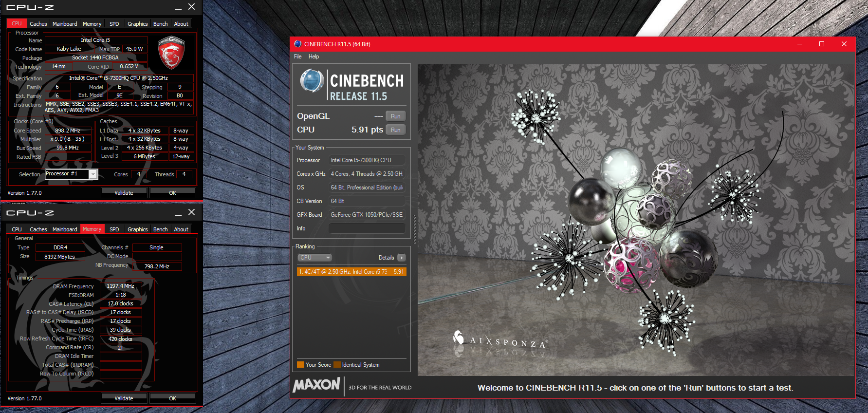The height and width of the screenshot is (413, 868).
Task: Click the Cinebench render preview image
Action: (635, 220)
